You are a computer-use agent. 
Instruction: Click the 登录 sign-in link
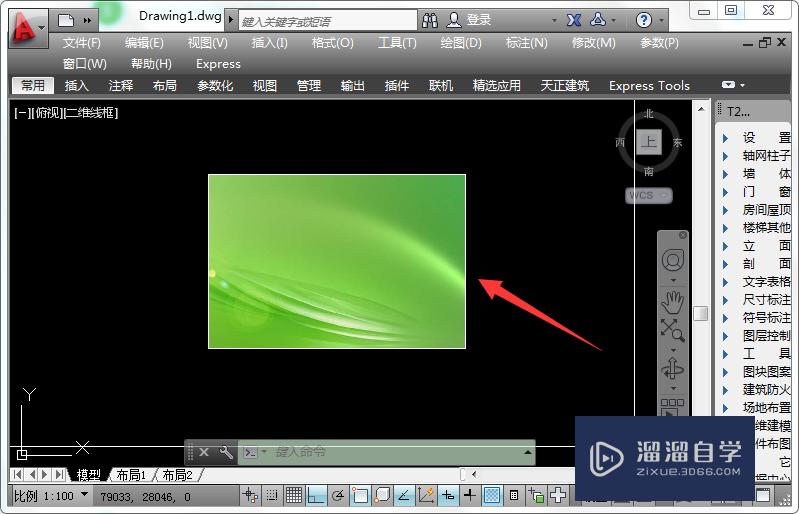[479, 20]
